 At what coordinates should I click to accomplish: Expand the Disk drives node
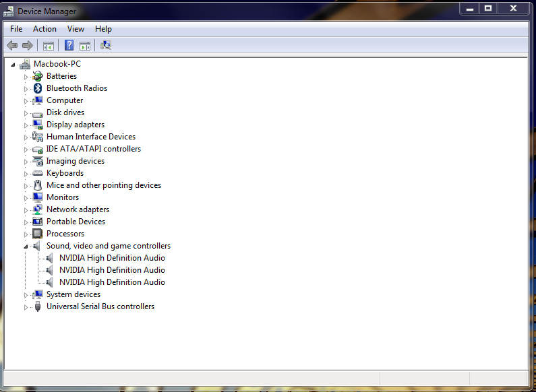[x=26, y=113]
